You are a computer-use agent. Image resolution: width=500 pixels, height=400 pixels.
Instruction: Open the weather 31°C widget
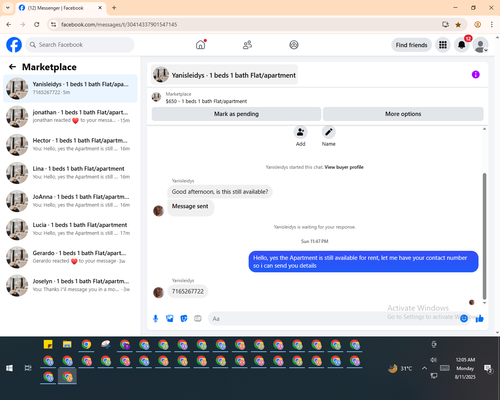[400, 368]
